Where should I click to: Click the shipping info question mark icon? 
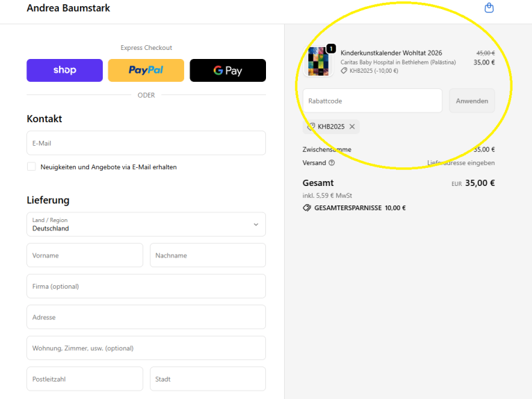coord(331,163)
